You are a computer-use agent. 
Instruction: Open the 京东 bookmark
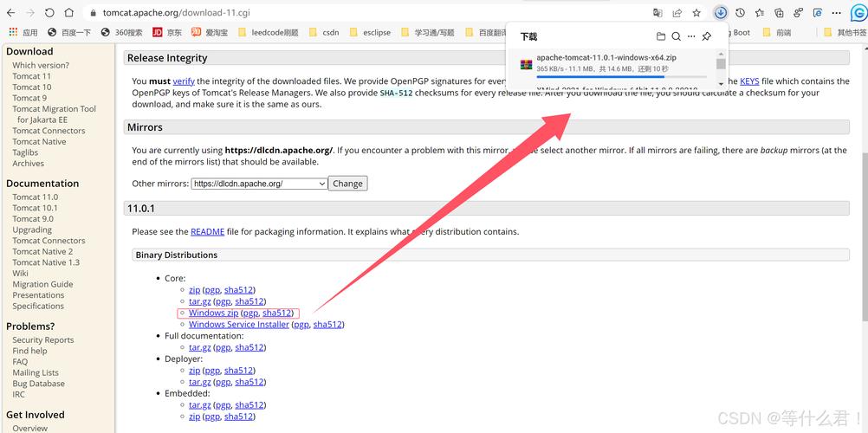click(x=167, y=32)
